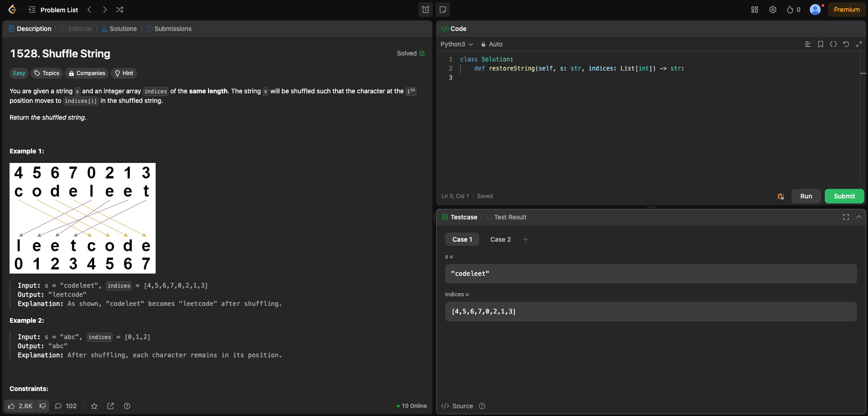Format code with the braces icon
Viewport: 868px width, 416px height.
tap(833, 44)
